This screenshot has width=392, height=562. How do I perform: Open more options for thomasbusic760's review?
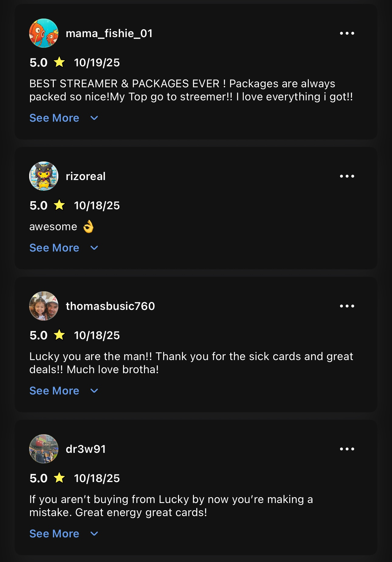tap(347, 306)
